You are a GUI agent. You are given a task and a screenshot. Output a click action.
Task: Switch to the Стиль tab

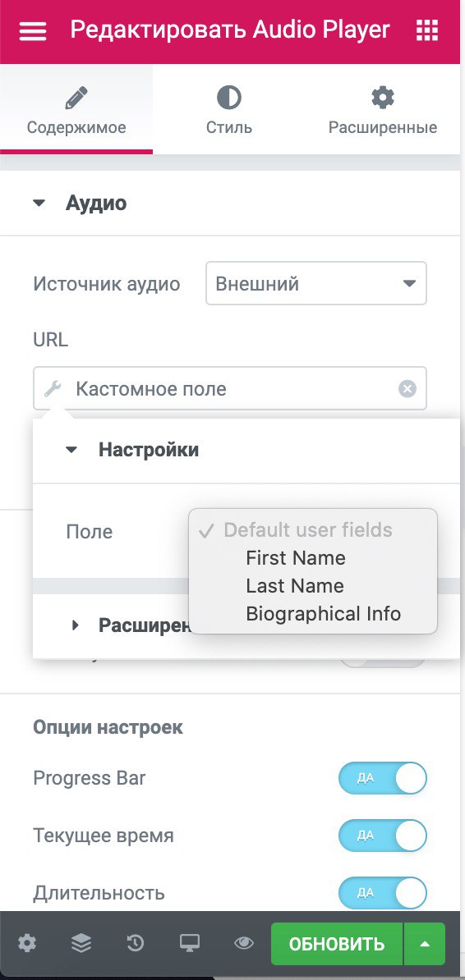tap(229, 111)
